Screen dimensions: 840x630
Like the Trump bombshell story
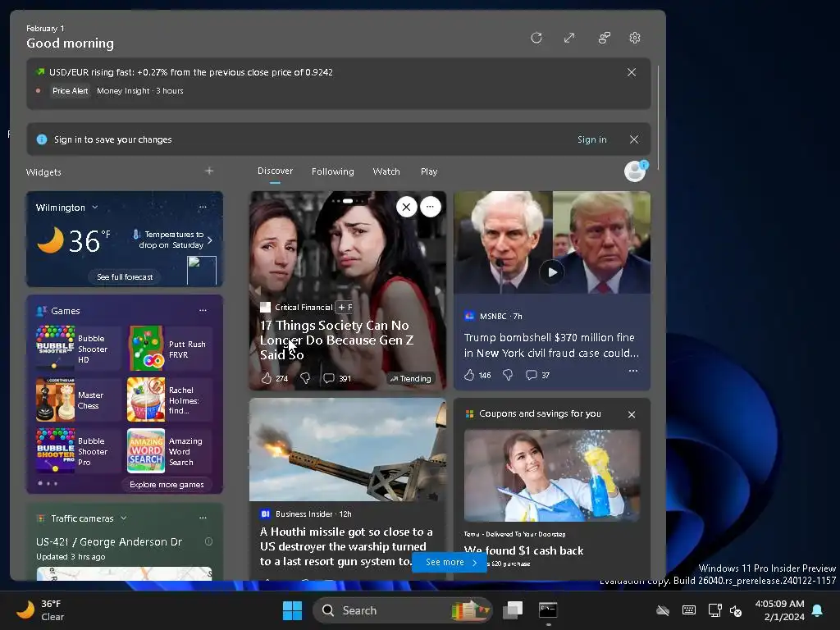(469, 375)
